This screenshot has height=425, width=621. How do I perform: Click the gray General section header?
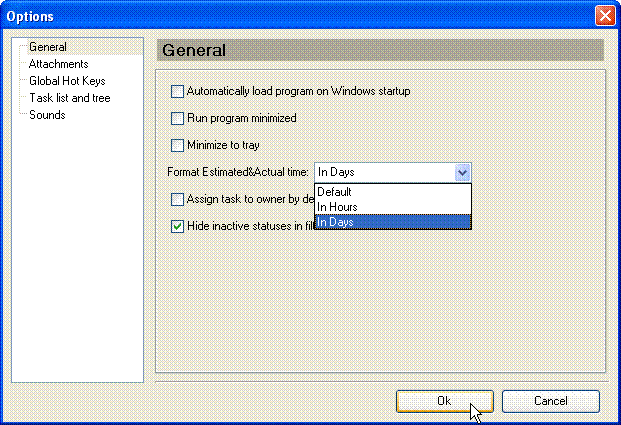pyautogui.click(x=380, y=50)
